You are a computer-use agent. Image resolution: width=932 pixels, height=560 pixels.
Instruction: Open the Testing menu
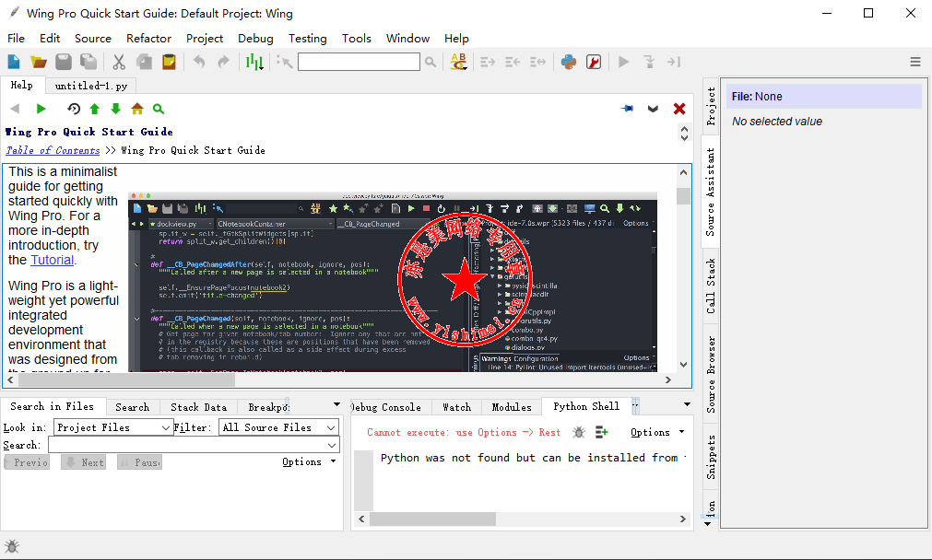307,38
